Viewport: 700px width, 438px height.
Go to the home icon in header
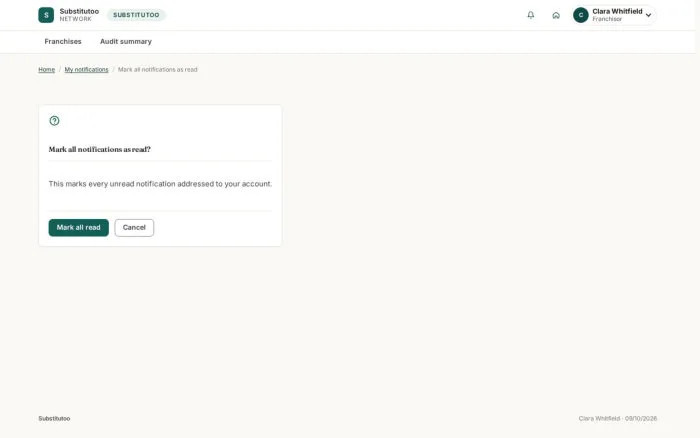click(556, 15)
